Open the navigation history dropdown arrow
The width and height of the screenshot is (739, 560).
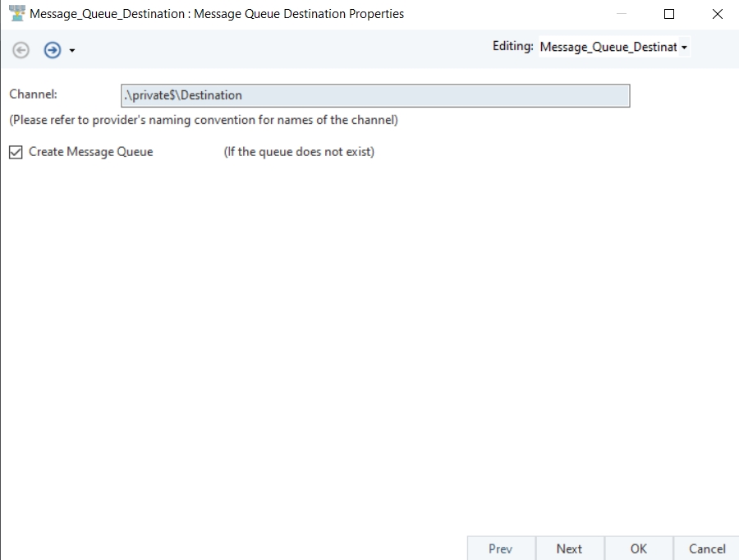pyautogui.click(x=72, y=50)
